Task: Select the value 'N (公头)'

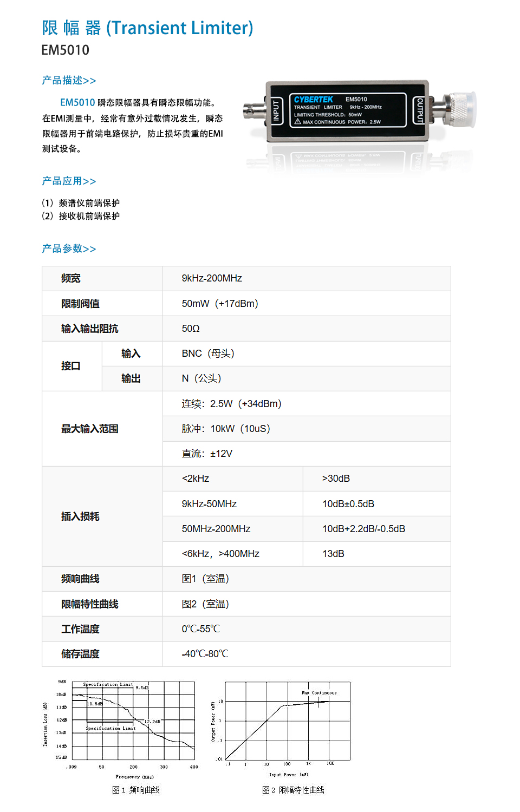Action: coord(201,378)
